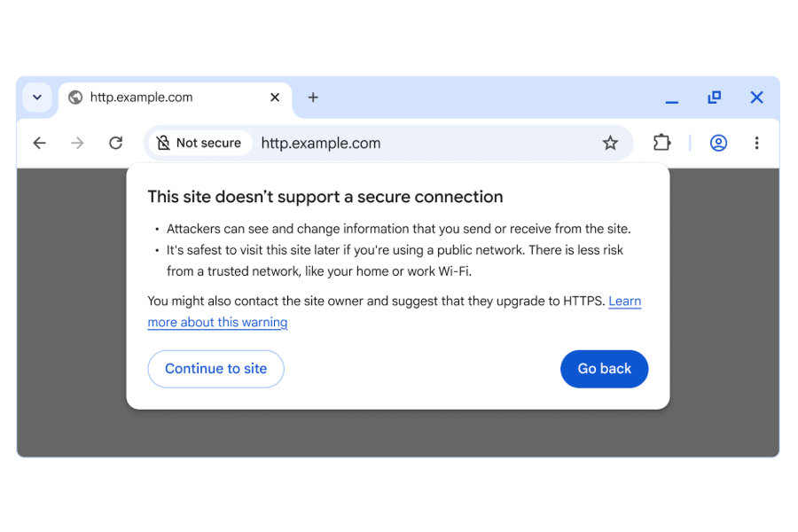
Task: Click the globe favicon on the tab
Action: 74,98
